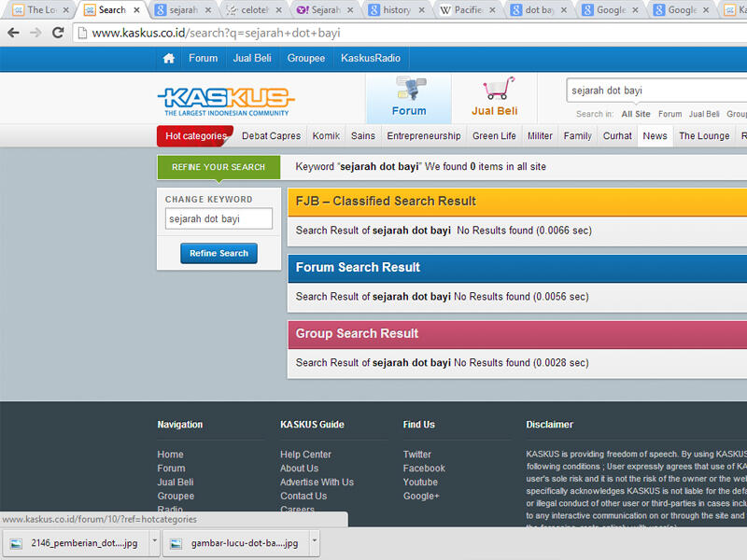Close the history Google tab

click(422, 10)
